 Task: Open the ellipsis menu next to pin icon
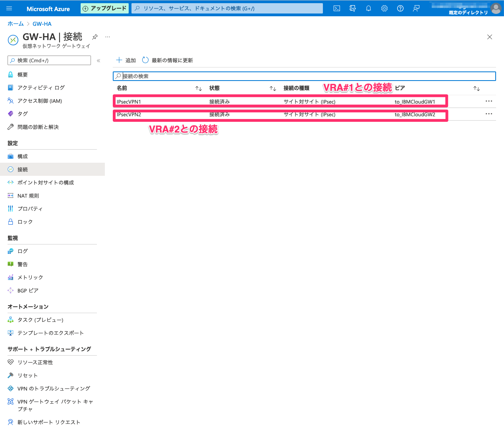click(x=107, y=36)
